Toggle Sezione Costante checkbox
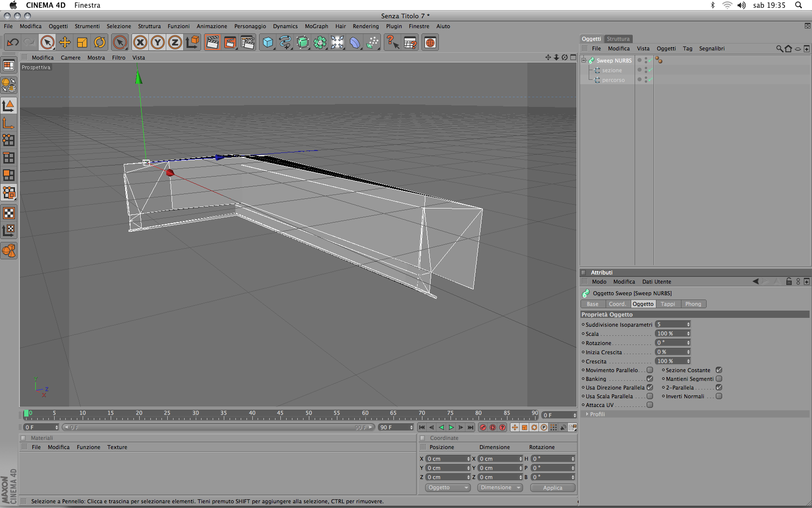 click(719, 370)
